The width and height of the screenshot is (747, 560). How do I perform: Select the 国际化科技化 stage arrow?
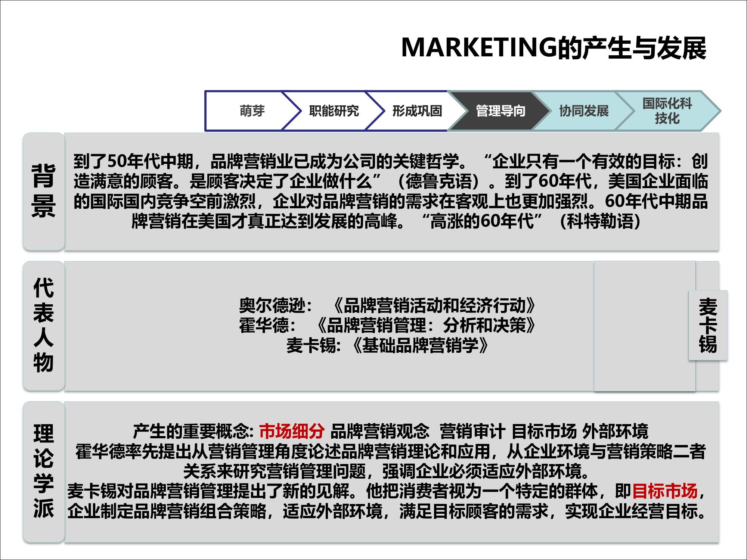pos(667,111)
